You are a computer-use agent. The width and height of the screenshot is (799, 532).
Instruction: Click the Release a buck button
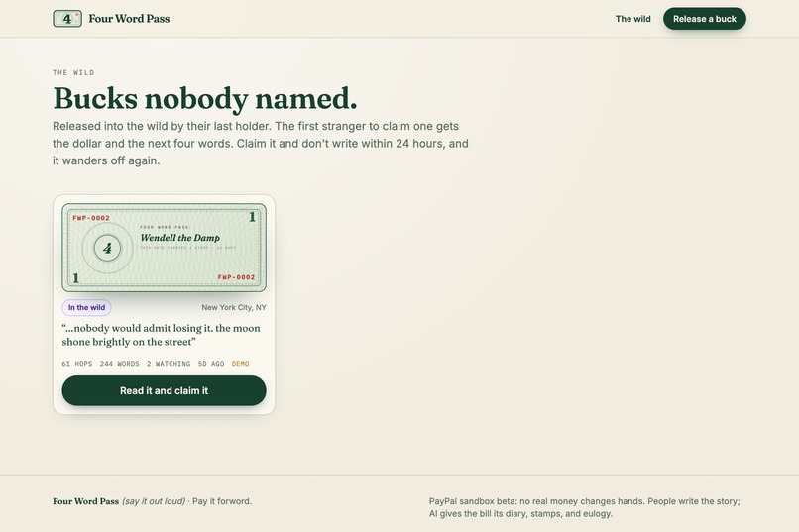click(704, 19)
